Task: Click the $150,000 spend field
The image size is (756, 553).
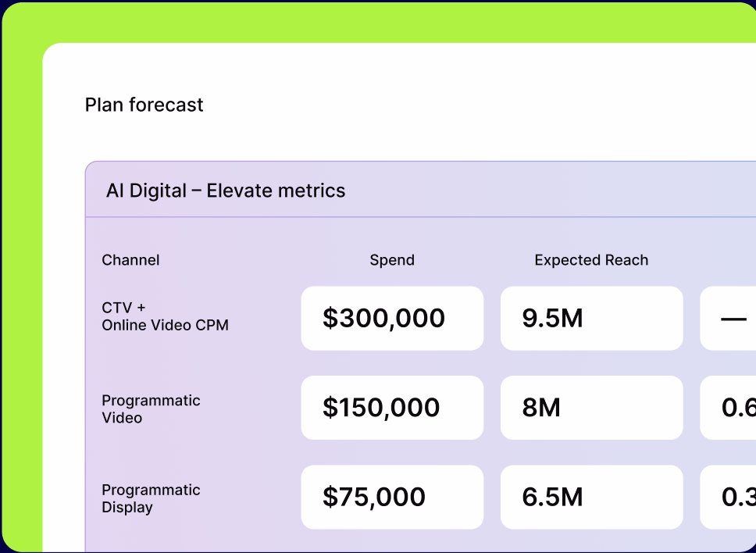Action: pyautogui.click(x=392, y=408)
